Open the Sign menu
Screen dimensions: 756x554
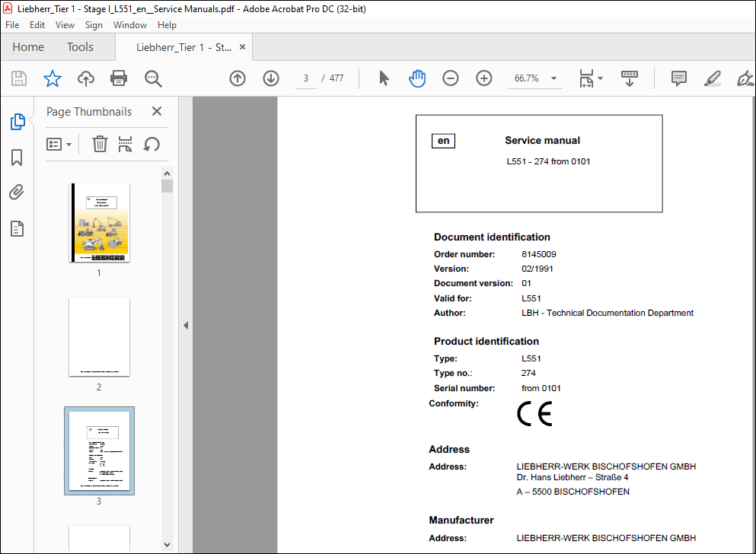[x=94, y=25]
